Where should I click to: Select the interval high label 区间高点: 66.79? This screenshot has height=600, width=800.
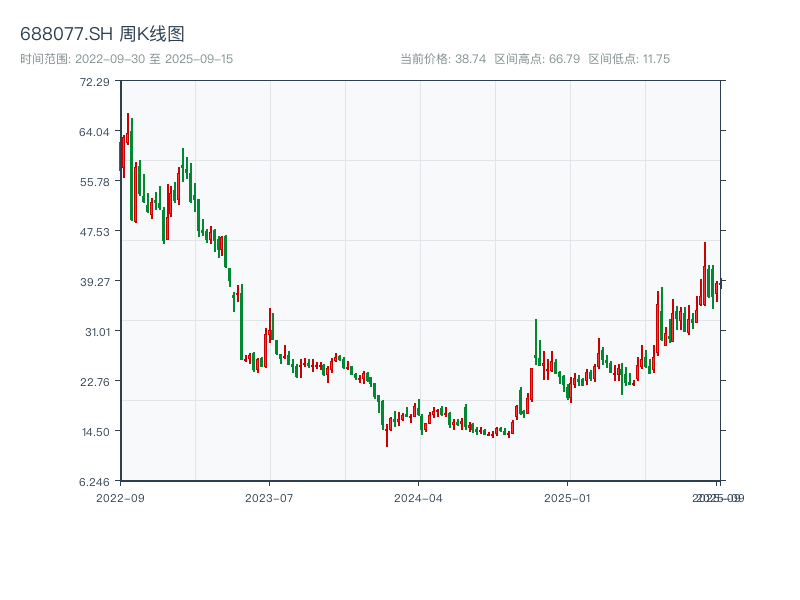tap(537, 59)
